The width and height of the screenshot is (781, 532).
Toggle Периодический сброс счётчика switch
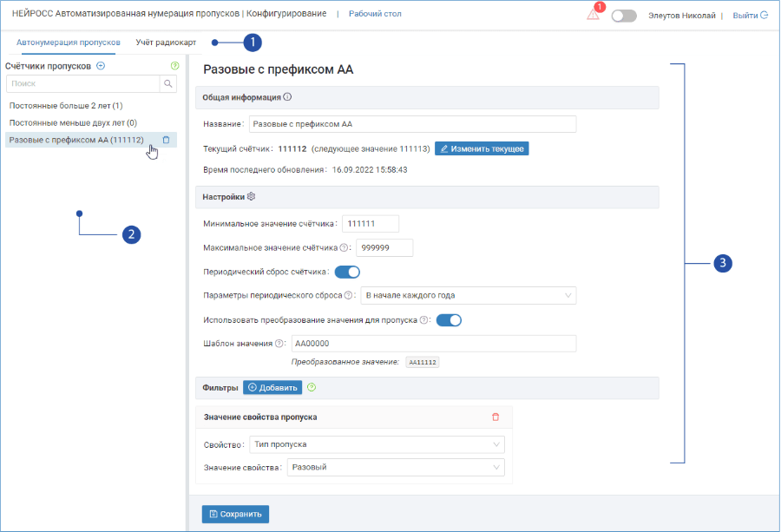point(347,272)
